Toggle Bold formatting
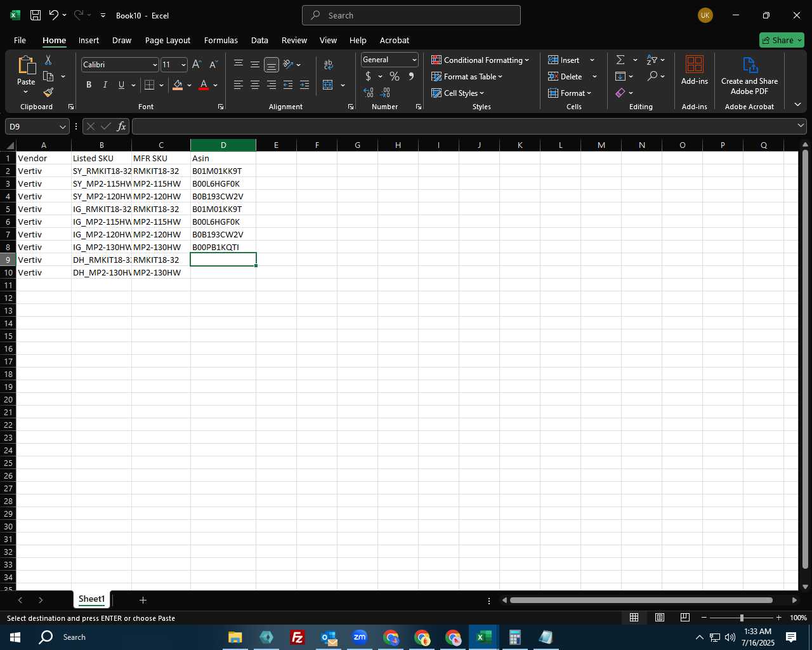This screenshot has height=650, width=812. pos(89,85)
